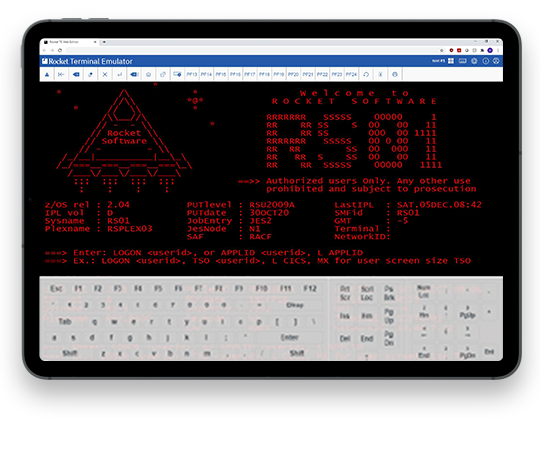Viewport: 540px width, 452px height.
Task: Open the browser profile avatar icon
Action: point(490,50)
